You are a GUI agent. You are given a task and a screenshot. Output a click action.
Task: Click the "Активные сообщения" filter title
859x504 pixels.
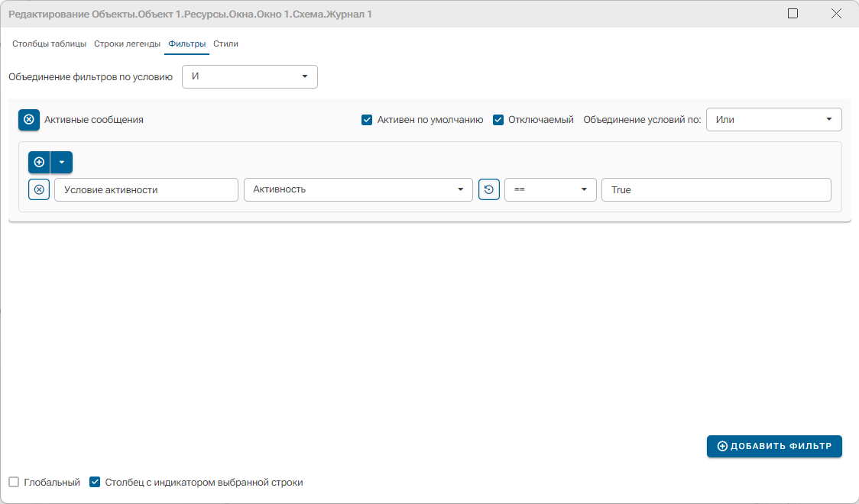pos(94,120)
